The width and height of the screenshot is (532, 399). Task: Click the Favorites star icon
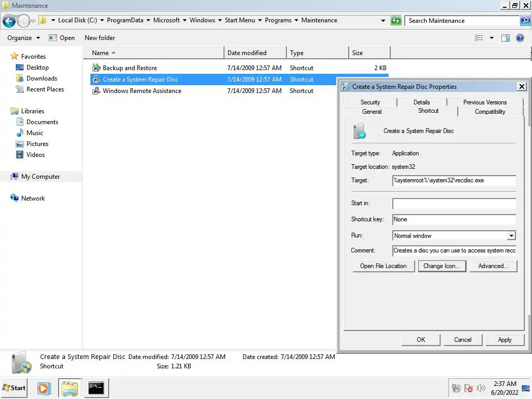click(x=14, y=56)
